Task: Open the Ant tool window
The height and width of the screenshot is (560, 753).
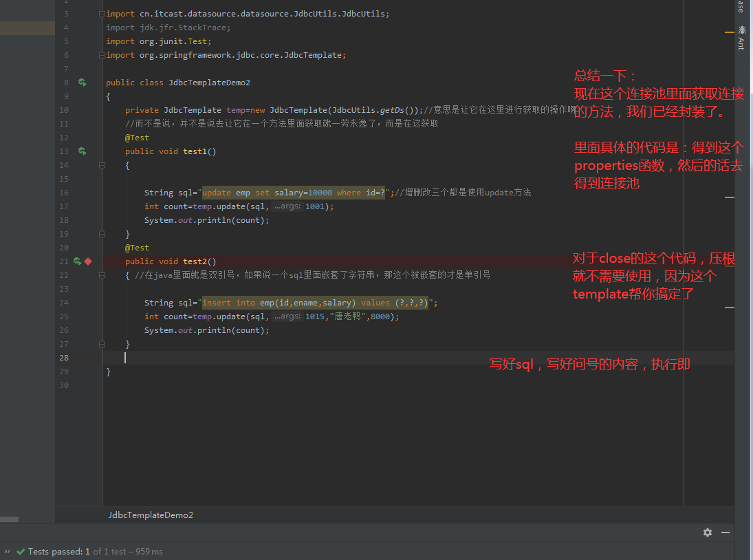Action: click(742, 39)
